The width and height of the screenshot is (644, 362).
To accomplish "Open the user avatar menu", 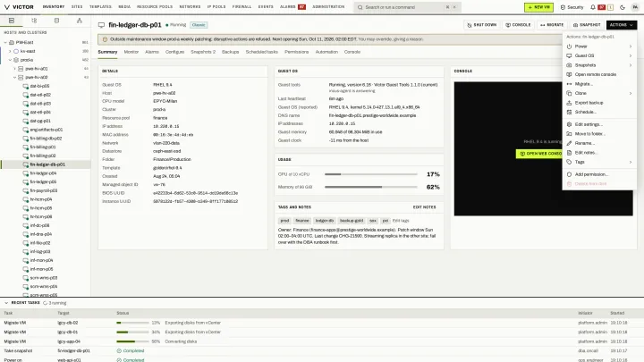I will click(x=635, y=7).
